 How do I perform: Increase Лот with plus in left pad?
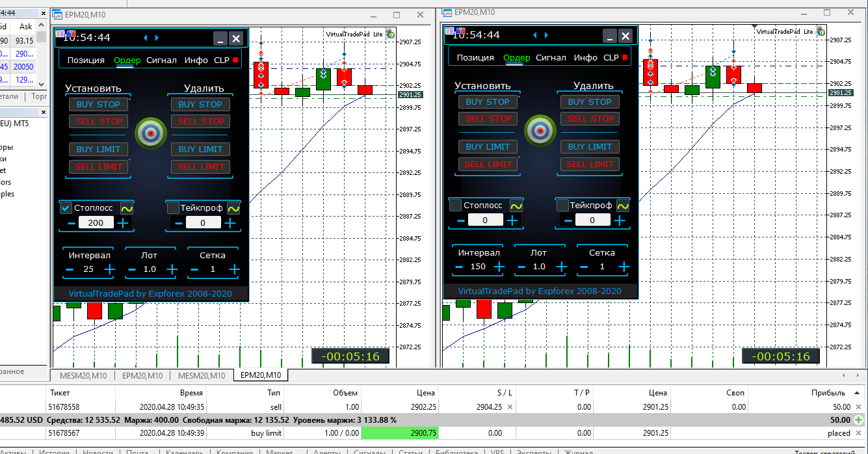coord(172,269)
